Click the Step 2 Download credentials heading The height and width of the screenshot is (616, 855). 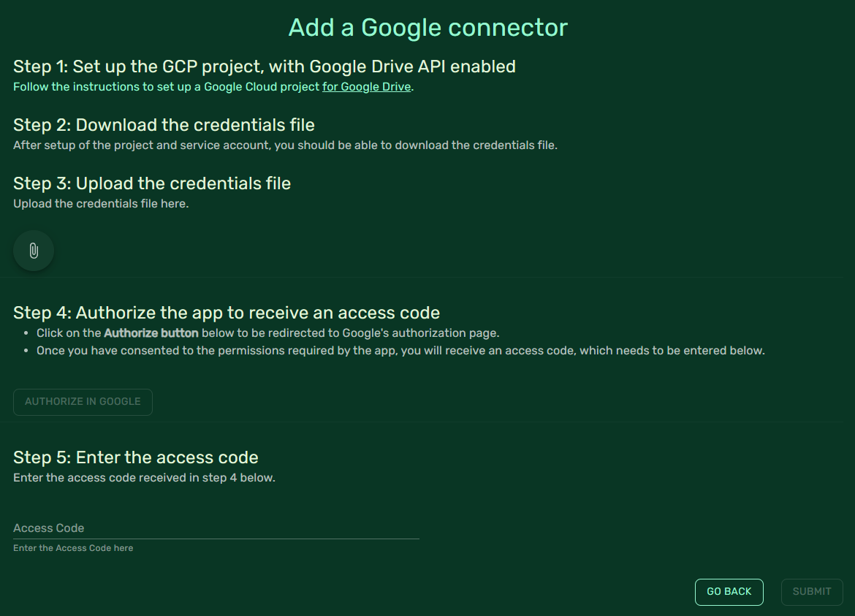click(164, 125)
